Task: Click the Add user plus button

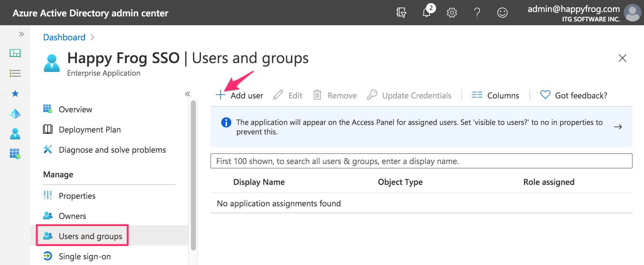Action: 239,95
